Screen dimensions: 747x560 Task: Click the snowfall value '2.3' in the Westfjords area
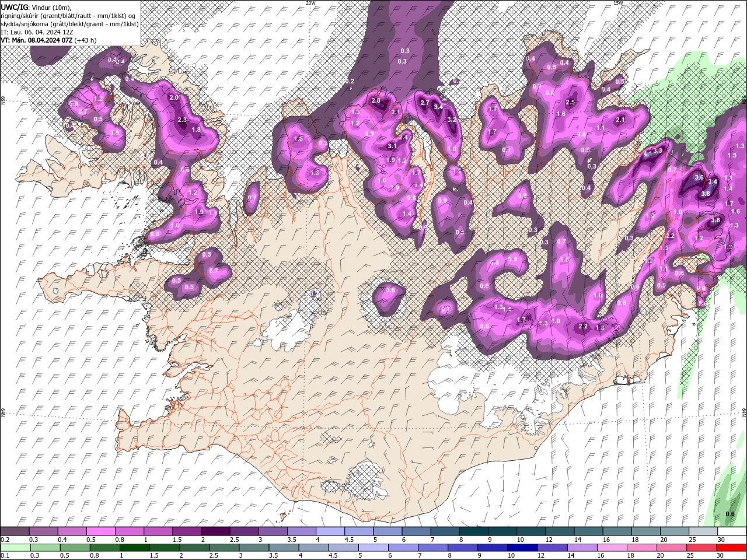[x=182, y=120]
